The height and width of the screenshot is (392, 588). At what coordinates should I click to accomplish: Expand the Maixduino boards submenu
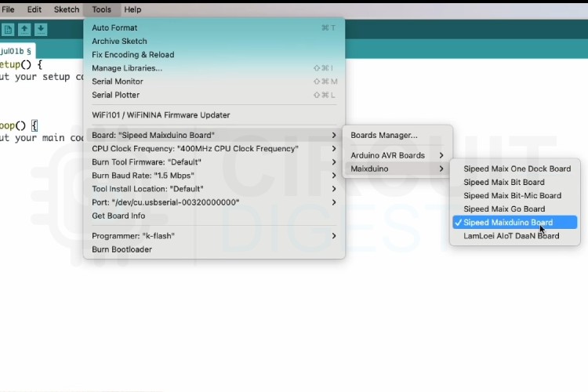[397, 169]
